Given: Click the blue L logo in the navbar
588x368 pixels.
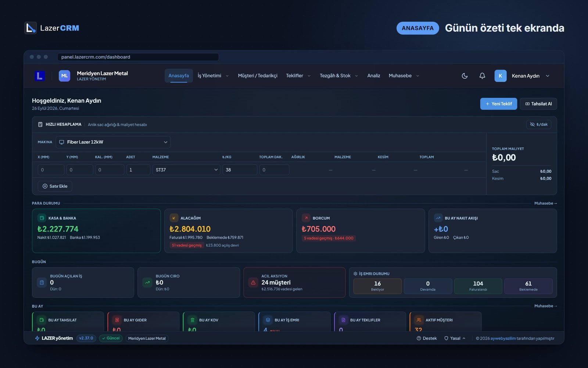Looking at the screenshot, I should click(40, 76).
